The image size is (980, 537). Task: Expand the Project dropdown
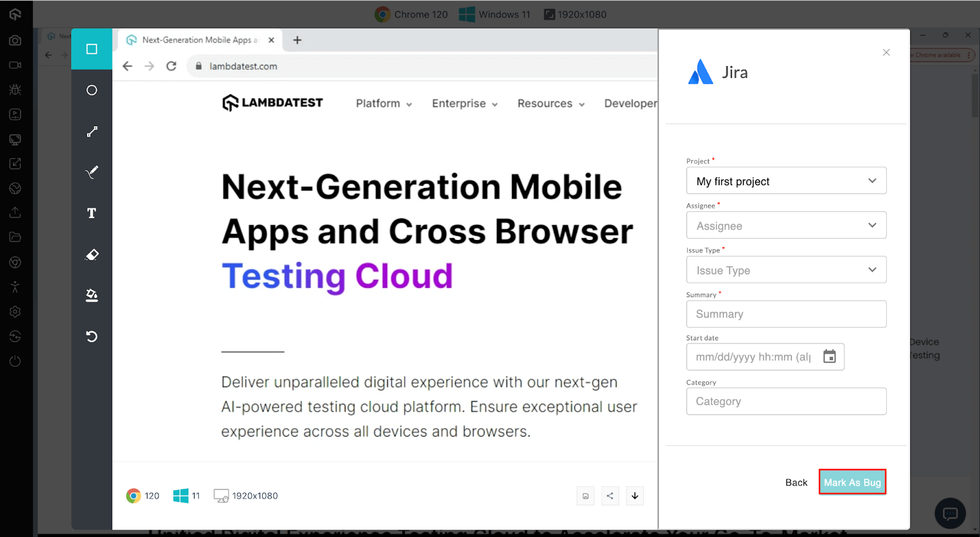tap(786, 181)
